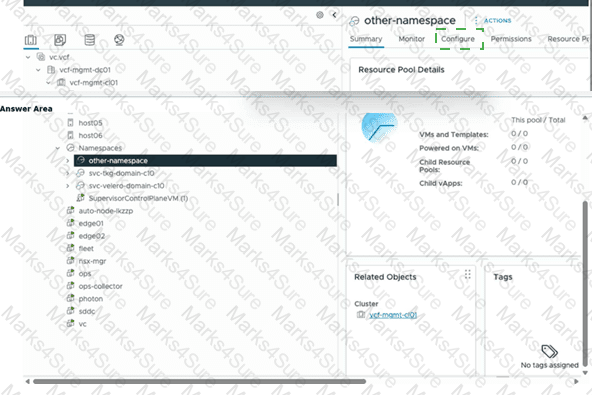The width and height of the screenshot is (592, 395).
Task: Click the 'Powered on VMs:' label
Action: (x=449, y=148)
